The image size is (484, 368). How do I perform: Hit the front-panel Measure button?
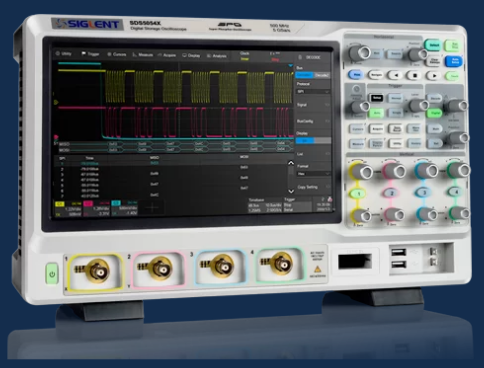357,144
